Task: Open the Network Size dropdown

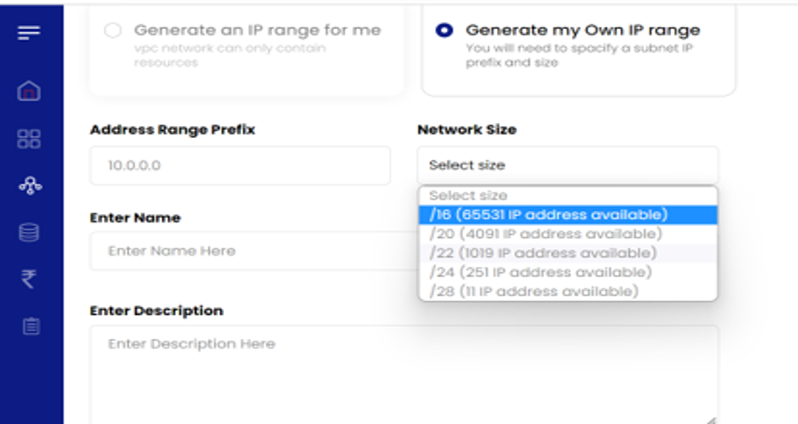Action: point(567,165)
